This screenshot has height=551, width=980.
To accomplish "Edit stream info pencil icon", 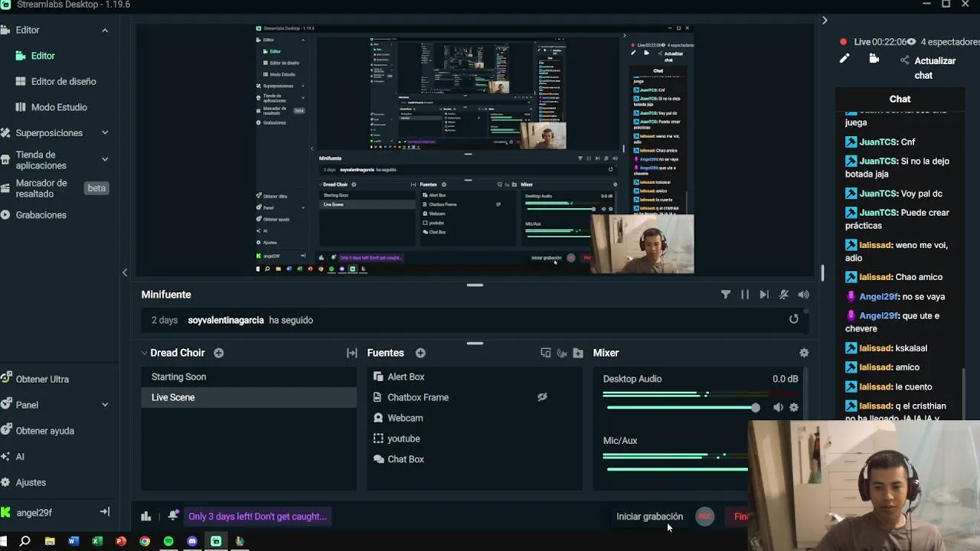I will (844, 58).
